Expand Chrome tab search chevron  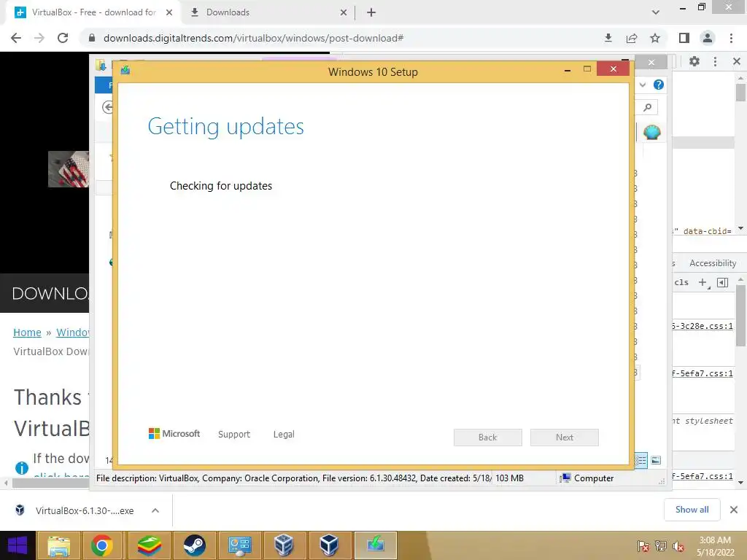tap(656, 12)
